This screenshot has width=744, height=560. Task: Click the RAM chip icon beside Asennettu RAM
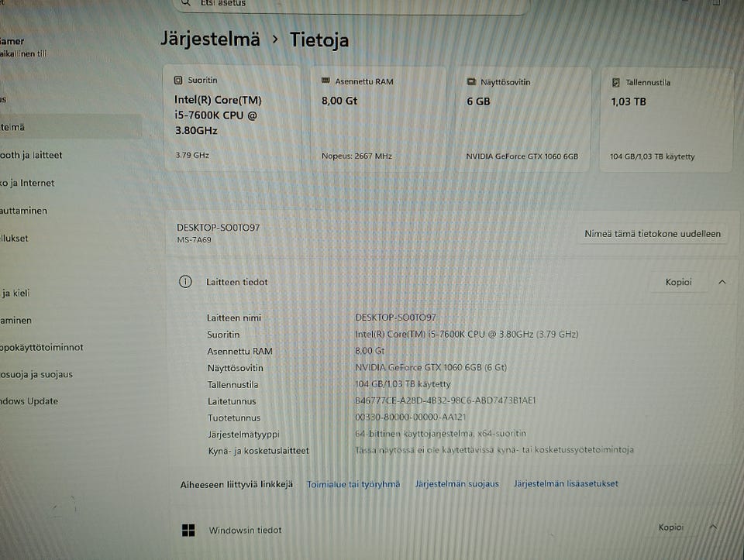325,81
